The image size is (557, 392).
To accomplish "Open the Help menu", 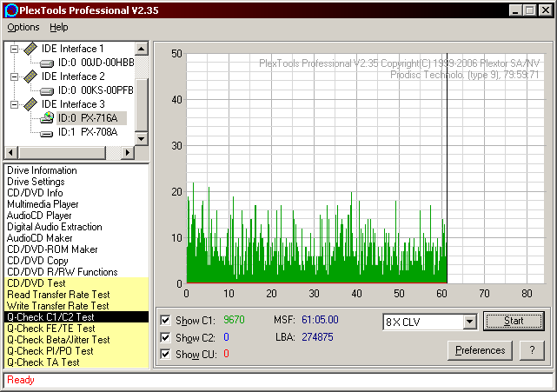I will click(x=58, y=27).
